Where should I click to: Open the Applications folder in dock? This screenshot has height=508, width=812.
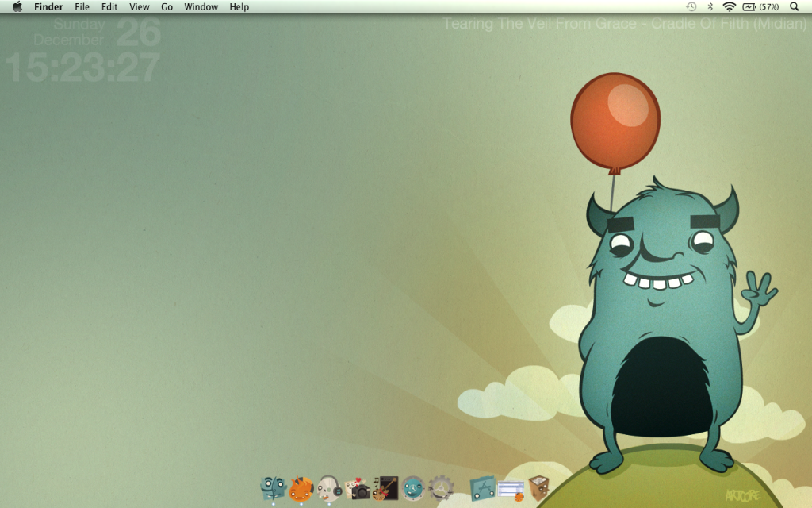[483, 489]
